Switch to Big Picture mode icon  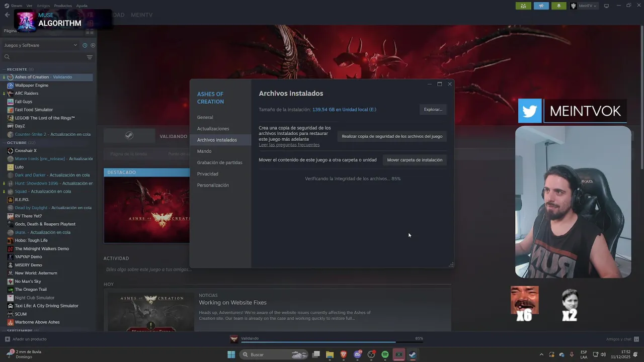pyautogui.click(x=606, y=6)
